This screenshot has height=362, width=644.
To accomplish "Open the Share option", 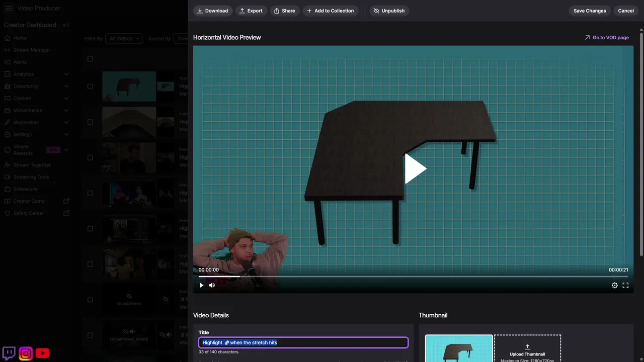I will (x=285, y=11).
